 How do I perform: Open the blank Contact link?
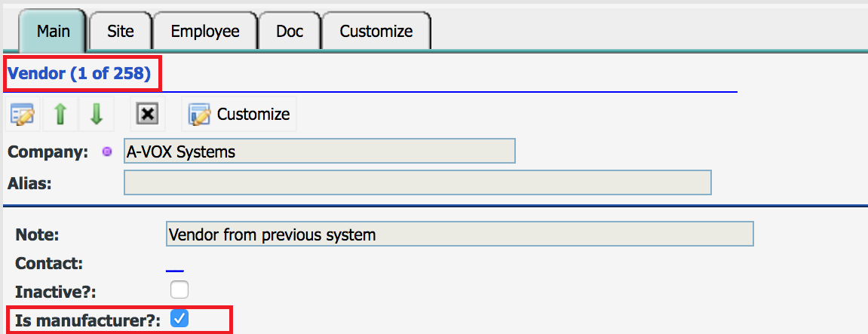coord(175,267)
